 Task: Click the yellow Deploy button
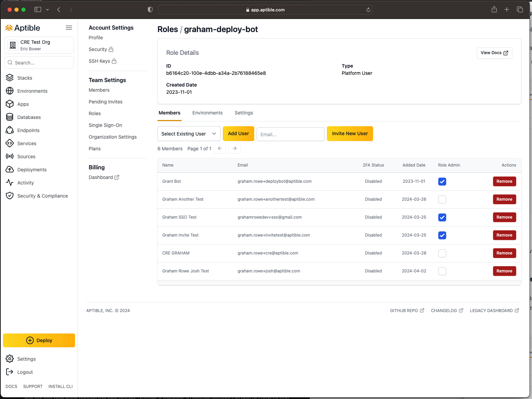(x=39, y=340)
